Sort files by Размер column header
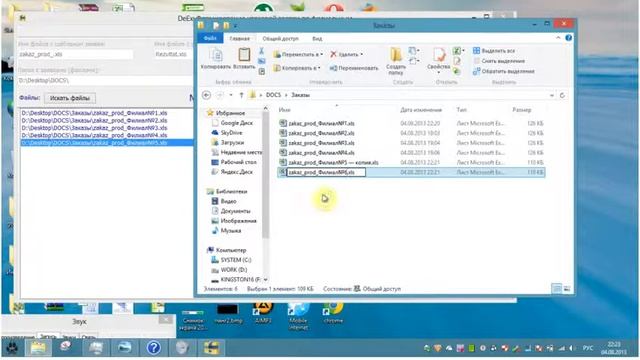640x360 pixels. coord(522,110)
